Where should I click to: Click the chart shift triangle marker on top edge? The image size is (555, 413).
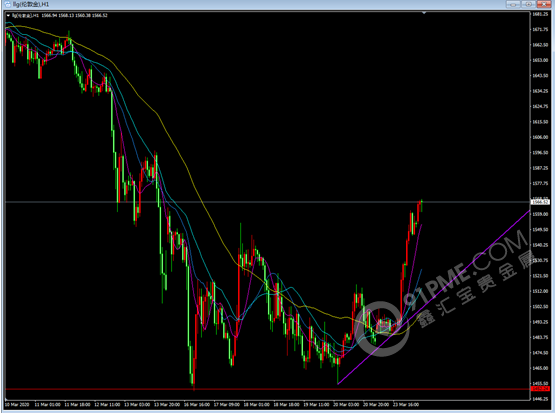(424, 13)
